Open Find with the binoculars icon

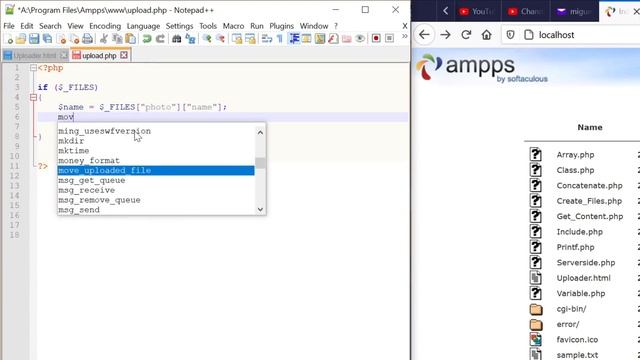(176, 39)
